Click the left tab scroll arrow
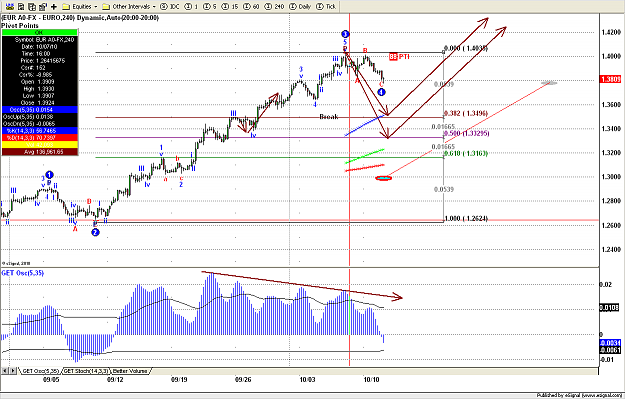625x399 pixels. [5, 371]
